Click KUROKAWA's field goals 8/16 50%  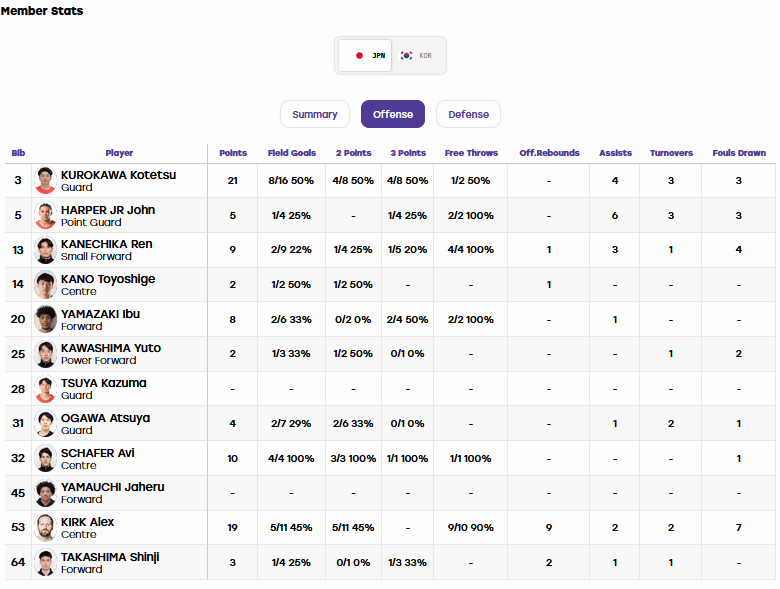[x=291, y=181]
